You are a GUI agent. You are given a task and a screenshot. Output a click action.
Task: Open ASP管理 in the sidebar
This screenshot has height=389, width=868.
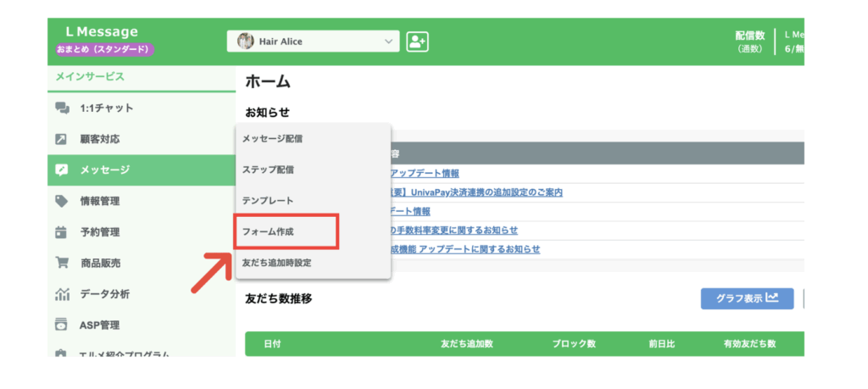pos(142,325)
